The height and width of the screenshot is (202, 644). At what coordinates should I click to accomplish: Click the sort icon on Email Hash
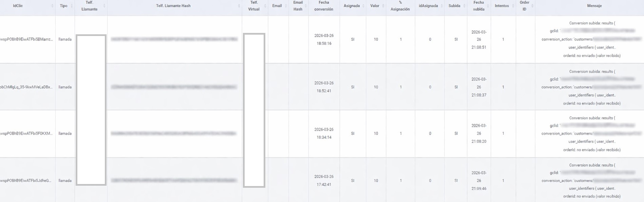coord(305,6)
